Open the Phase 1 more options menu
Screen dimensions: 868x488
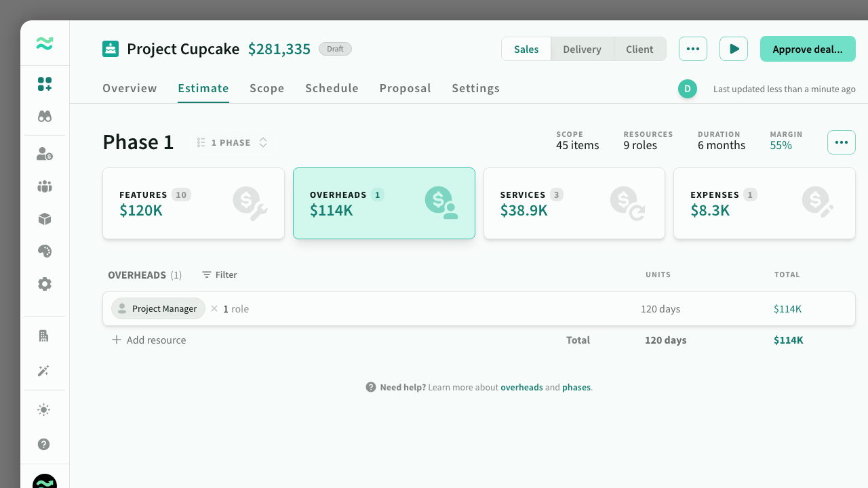(841, 142)
